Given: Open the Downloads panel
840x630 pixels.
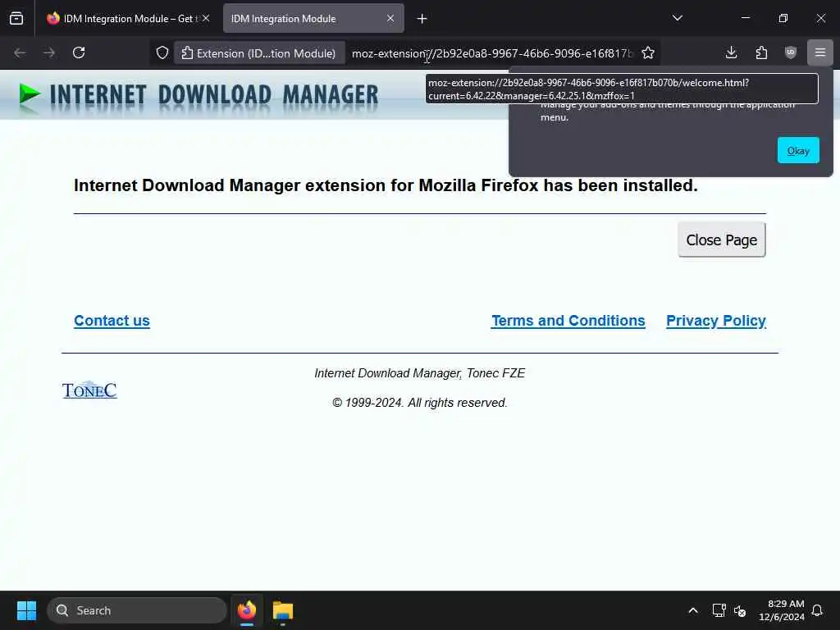Looking at the screenshot, I should click(x=731, y=52).
